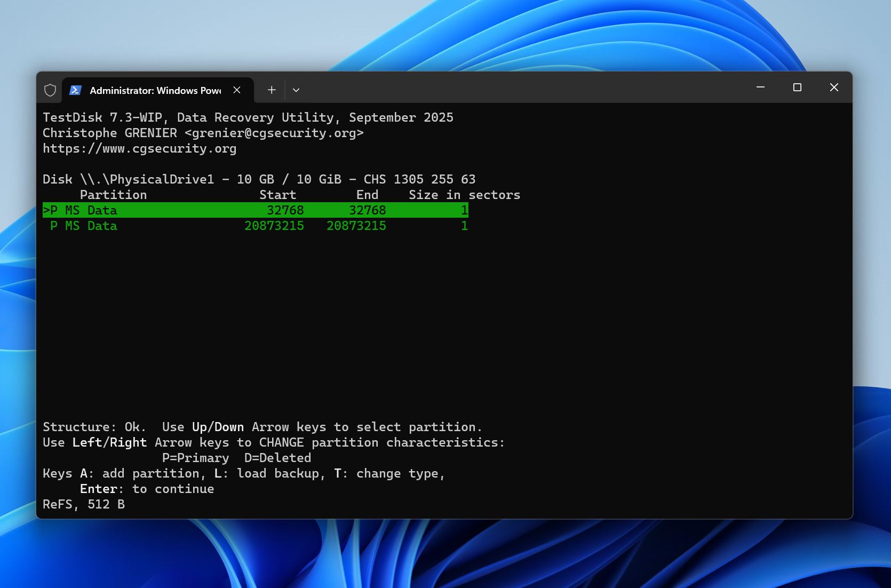Expand the new tab profile dropdown arrow
Viewport: 891px width, 588px height.
tap(296, 90)
